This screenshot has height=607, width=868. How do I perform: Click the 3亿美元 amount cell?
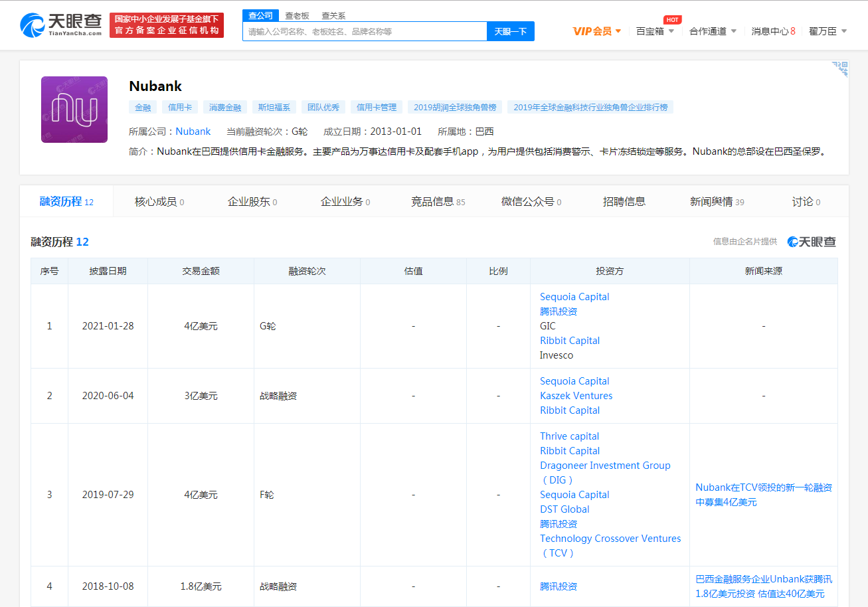tap(201, 396)
